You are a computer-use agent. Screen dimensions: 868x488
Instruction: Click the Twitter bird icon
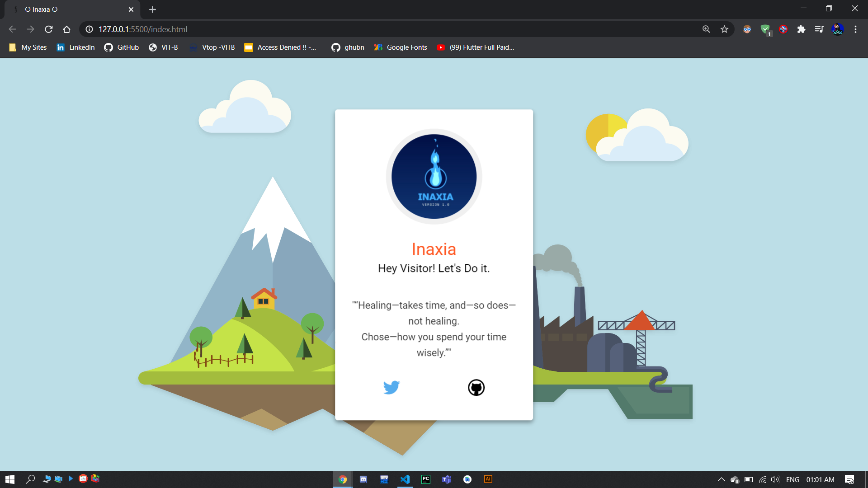click(391, 387)
